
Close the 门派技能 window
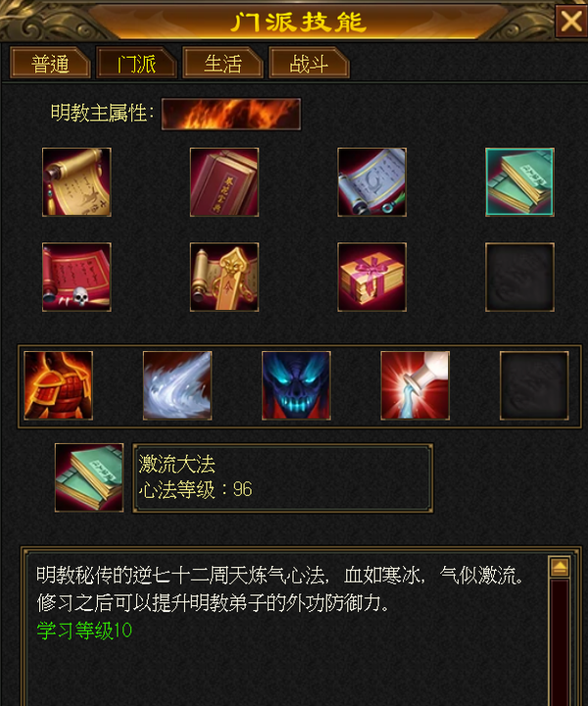[571, 21]
